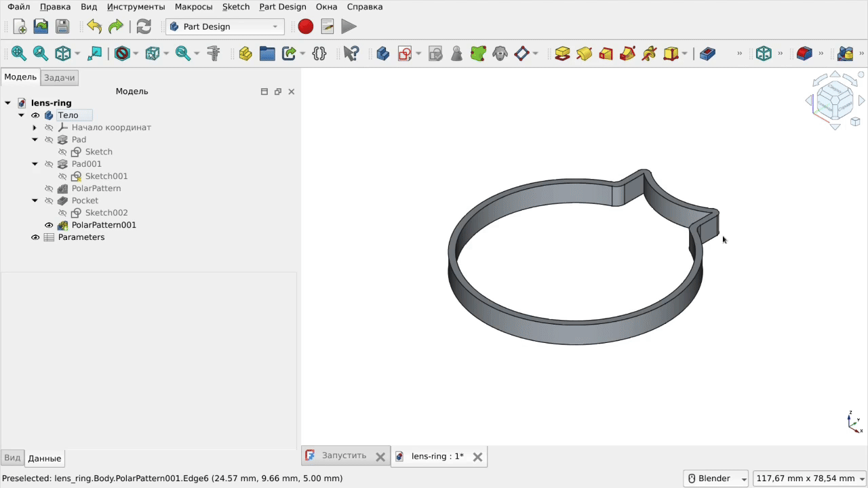The height and width of the screenshot is (488, 868).
Task: Click the Pad extrude tool icon
Action: pyautogui.click(x=562, y=54)
